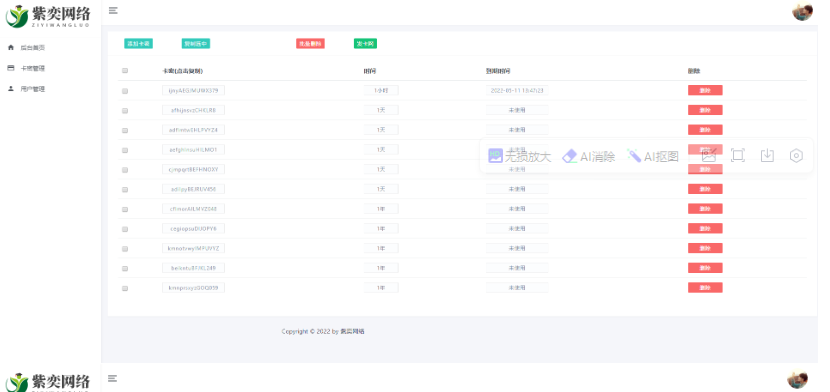Open the hexagon settings icon in overlay toolbar
Screen dimensions: 830x392
[796, 156]
